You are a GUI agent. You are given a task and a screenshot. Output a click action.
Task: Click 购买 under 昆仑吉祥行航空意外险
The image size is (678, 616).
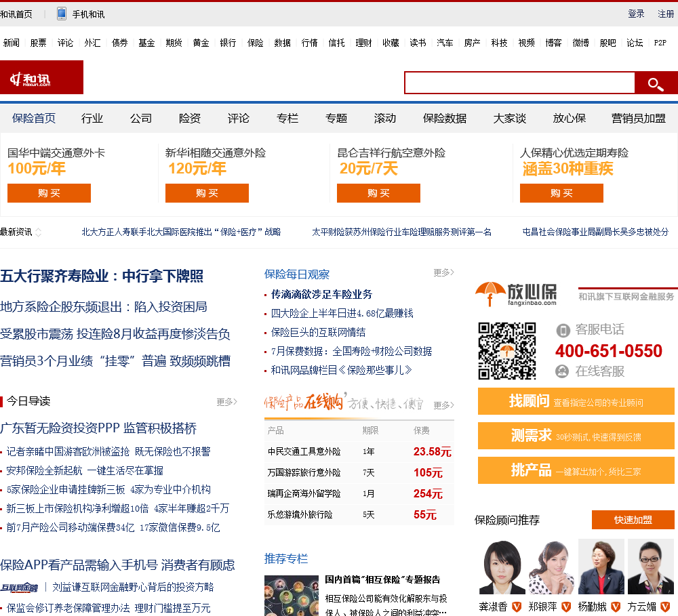coord(378,193)
